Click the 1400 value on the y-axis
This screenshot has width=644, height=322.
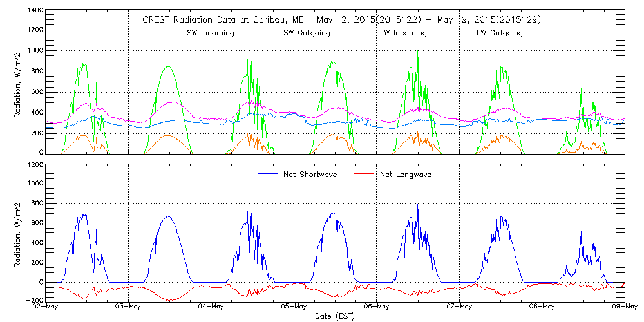(x=35, y=11)
